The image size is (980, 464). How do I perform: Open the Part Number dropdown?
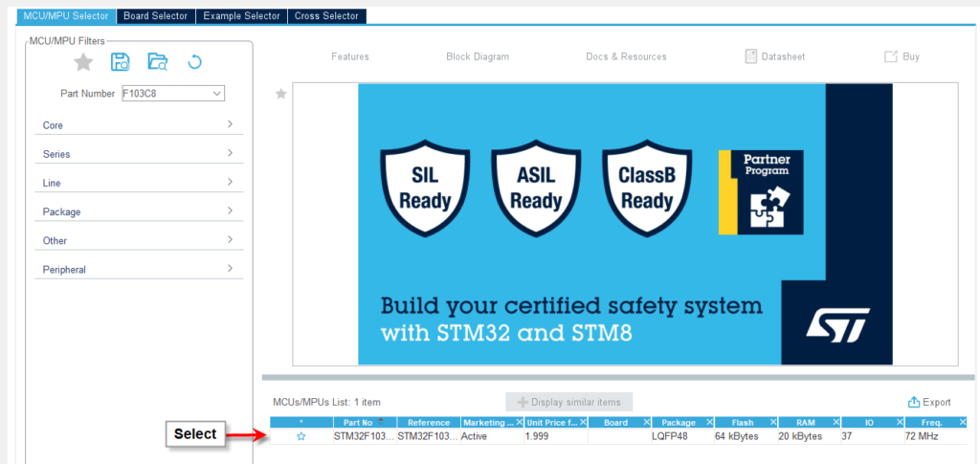click(x=217, y=93)
